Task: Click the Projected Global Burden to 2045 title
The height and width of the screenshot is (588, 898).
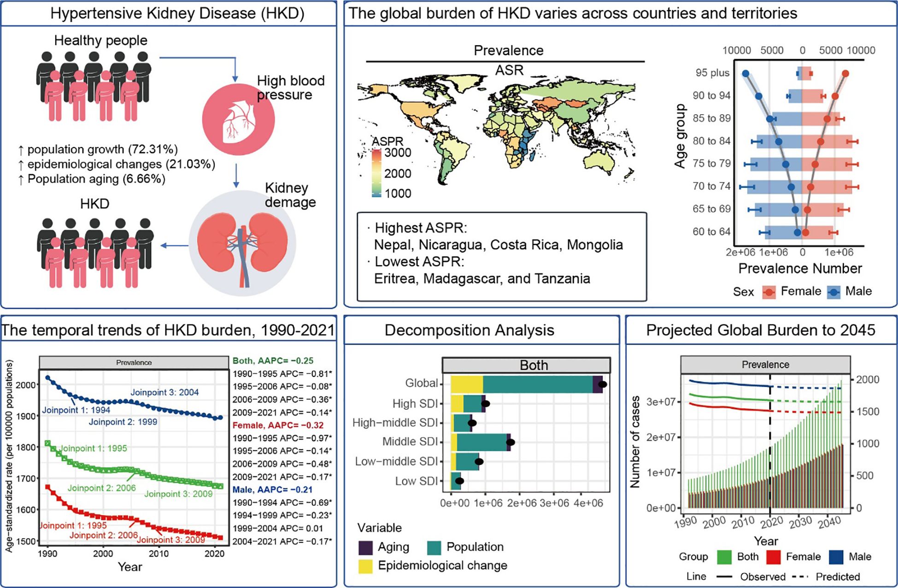Action: tap(760, 330)
